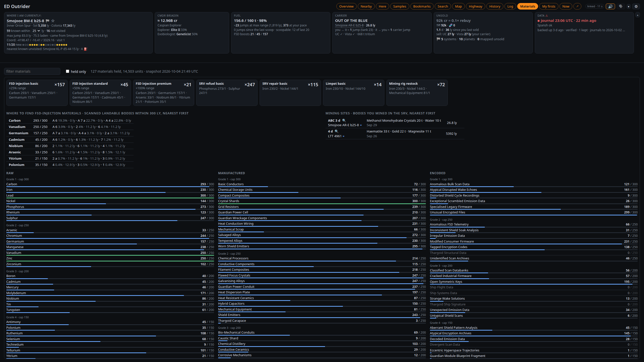Click the fuel pump icon after nearest unvisited
The height and width of the screenshot is (362, 644).
85,49
